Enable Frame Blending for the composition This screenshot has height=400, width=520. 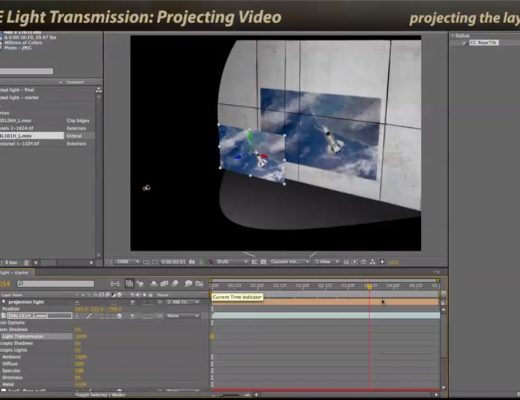(x=164, y=284)
